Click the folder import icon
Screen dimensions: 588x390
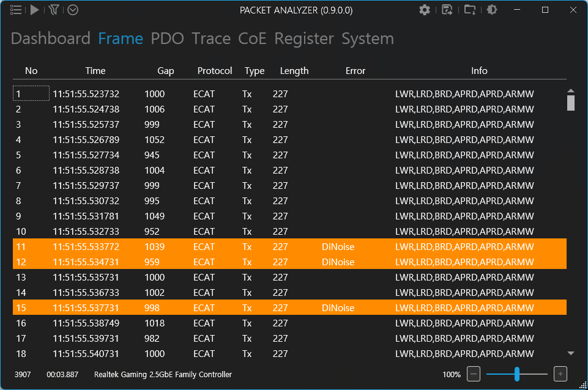point(470,10)
